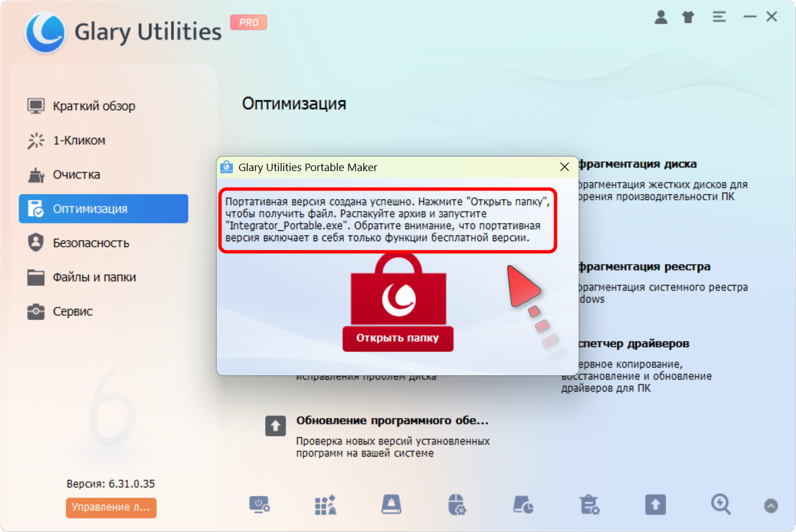The height and width of the screenshot is (532, 796).
Task: Open the mouse context menu manager icon
Action: tap(457, 505)
